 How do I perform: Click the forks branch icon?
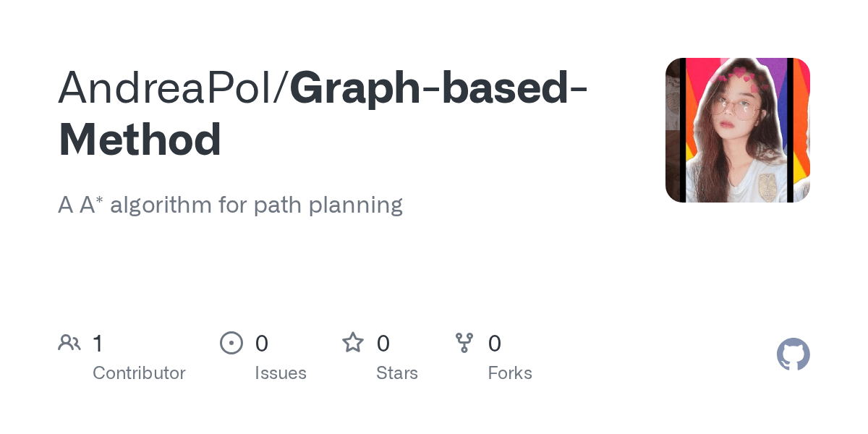[x=464, y=343]
